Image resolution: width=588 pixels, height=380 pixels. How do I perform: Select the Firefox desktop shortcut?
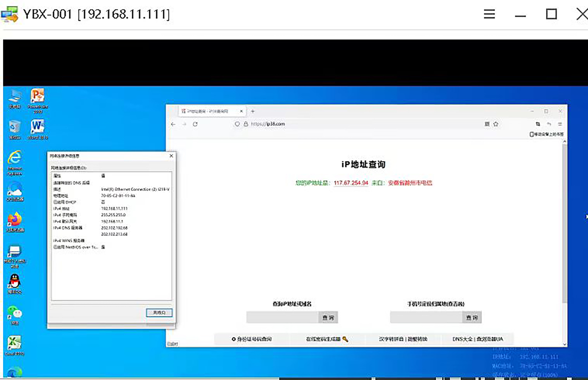(15, 222)
